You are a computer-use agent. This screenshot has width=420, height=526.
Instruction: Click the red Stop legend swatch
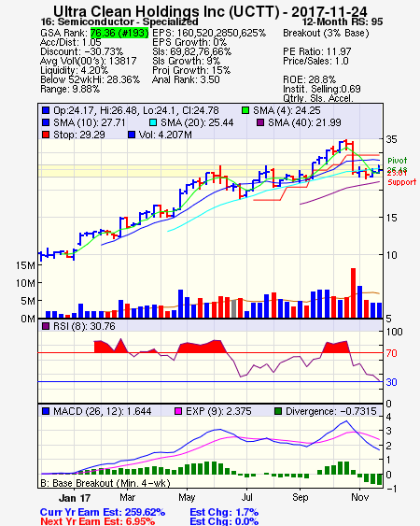(46, 135)
